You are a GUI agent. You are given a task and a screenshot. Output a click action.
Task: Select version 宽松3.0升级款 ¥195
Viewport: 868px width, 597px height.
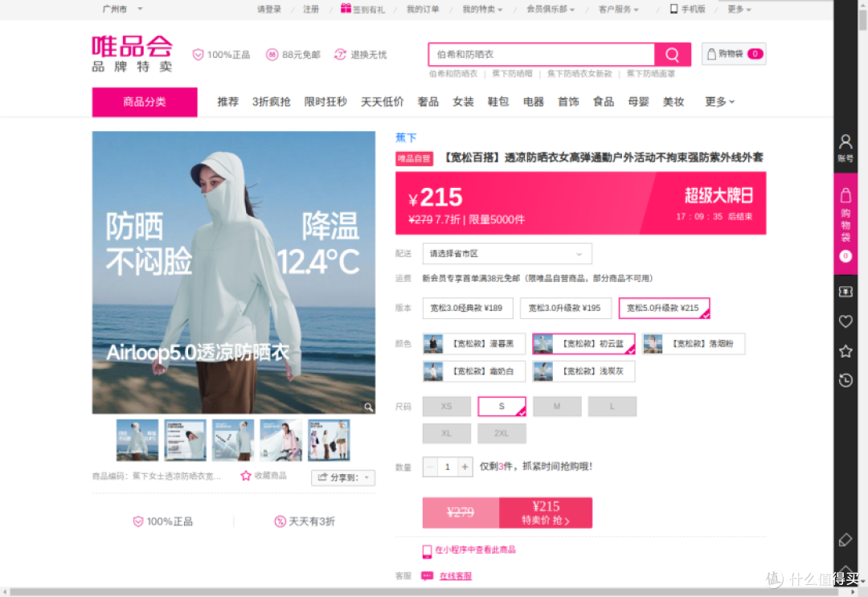coord(565,309)
